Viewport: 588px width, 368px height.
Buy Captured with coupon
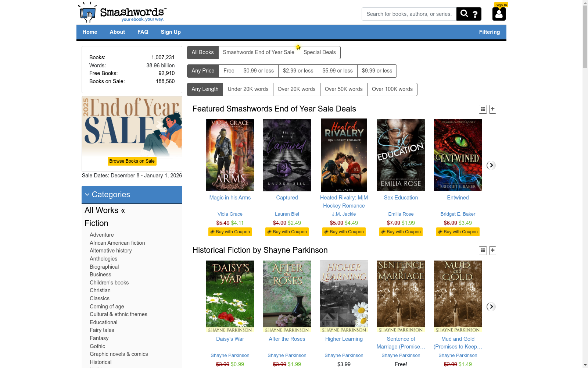pyautogui.click(x=287, y=232)
